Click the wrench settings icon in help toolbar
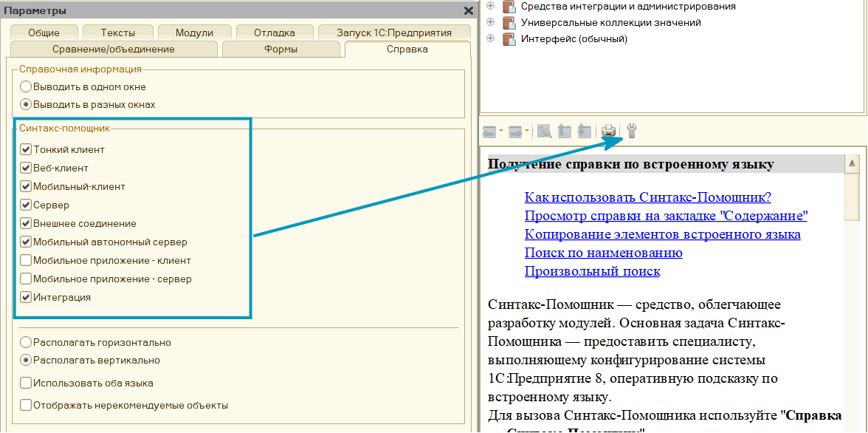The height and width of the screenshot is (433, 868). click(632, 132)
